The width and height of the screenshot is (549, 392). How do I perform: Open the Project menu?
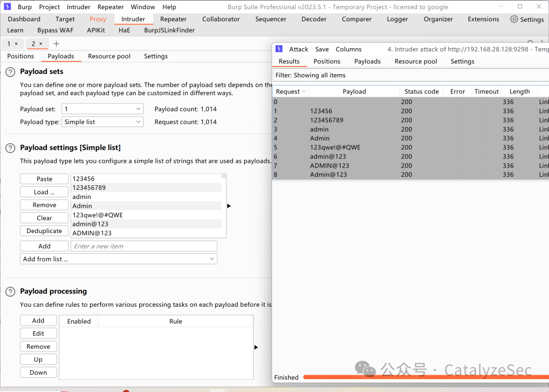click(49, 7)
